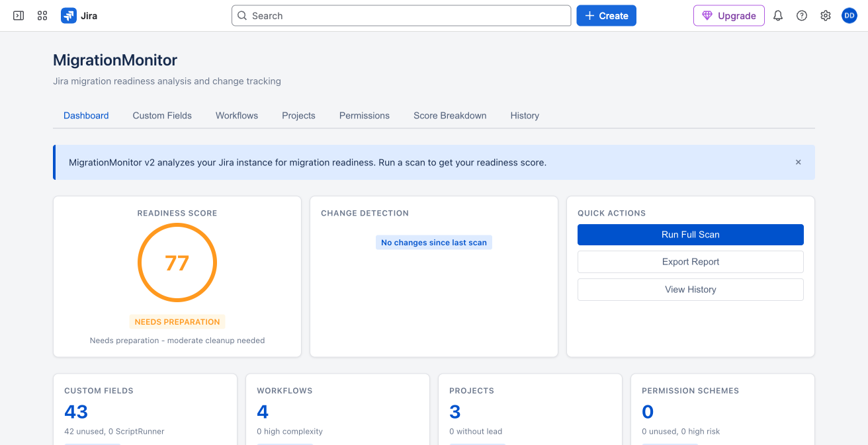Viewport: 868px width, 445px height.
Task: Open the settings gear icon
Action: click(x=826, y=15)
